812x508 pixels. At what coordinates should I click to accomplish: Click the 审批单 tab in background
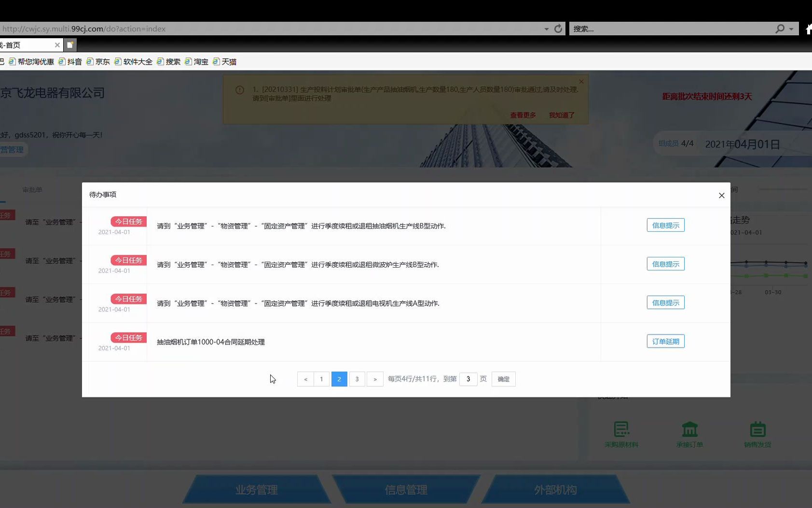[x=32, y=190]
